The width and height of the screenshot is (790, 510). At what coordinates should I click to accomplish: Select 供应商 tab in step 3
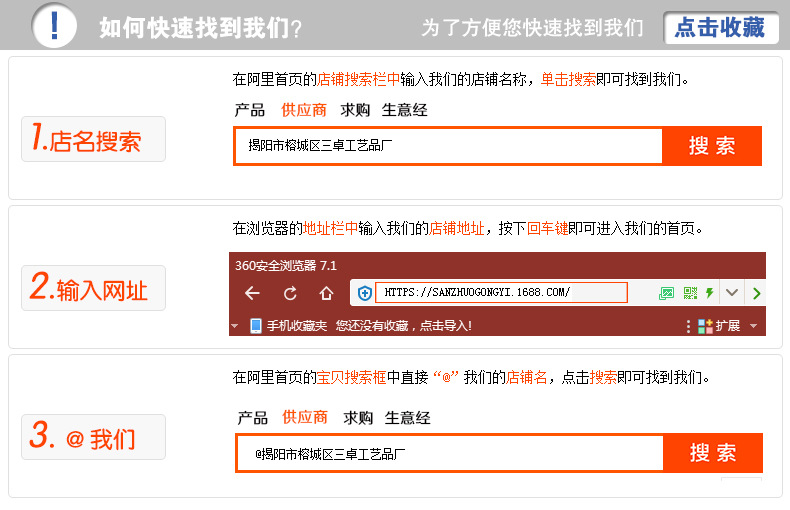tap(305, 417)
